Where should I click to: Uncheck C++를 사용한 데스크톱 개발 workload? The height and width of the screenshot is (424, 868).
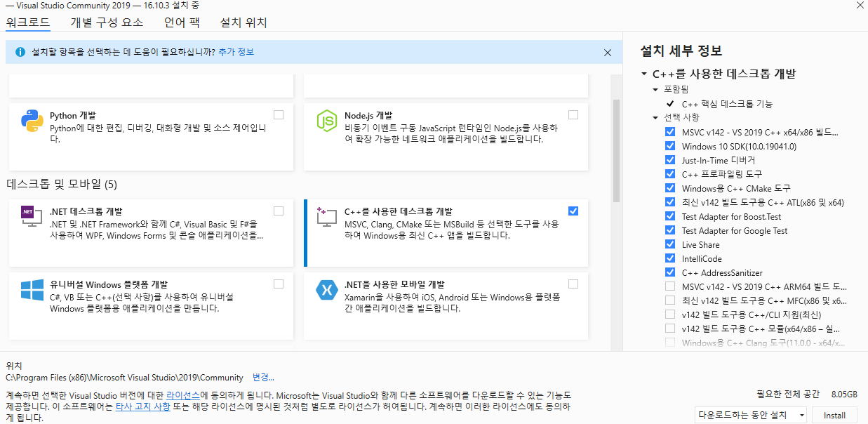pos(573,211)
